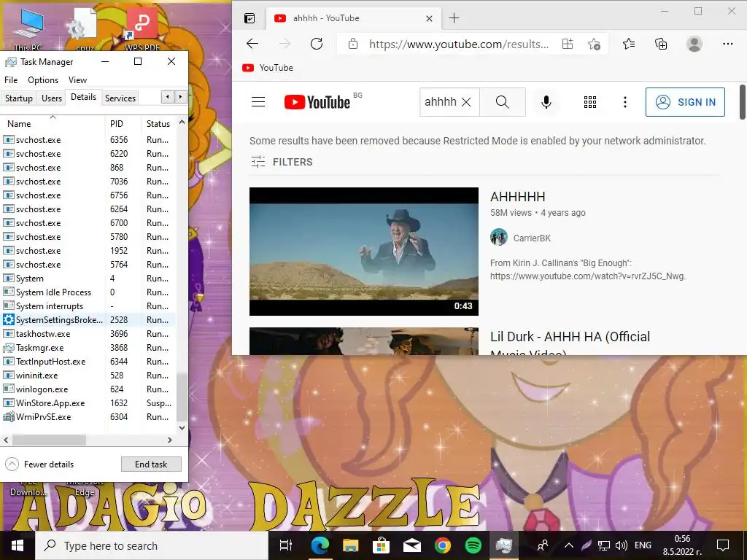The height and width of the screenshot is (560, 747).
Task: Click Task Manager vertical scrollbar down arrow
Action: (x=182, y=427)
